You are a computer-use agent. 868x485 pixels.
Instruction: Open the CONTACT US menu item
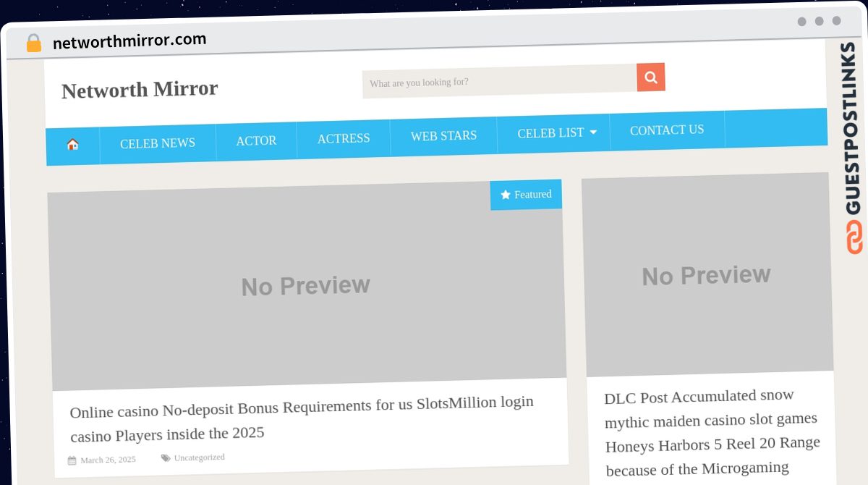pyautogui.click(x=667, y=130)
